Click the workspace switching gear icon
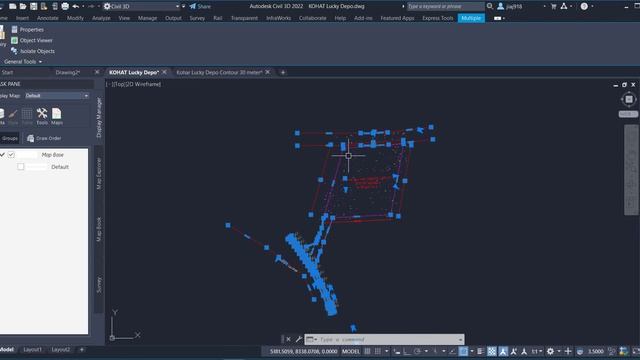The height and width of the screenshot is (360, 640). pyautogui.click(x=550, y=351)
